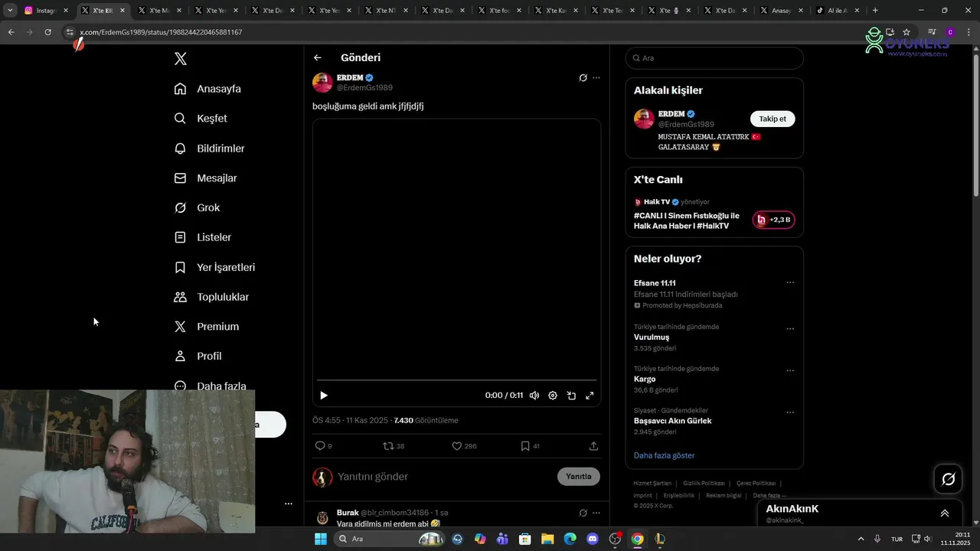
Task: Click the share icon under post
Action: [x=593, y=446]
